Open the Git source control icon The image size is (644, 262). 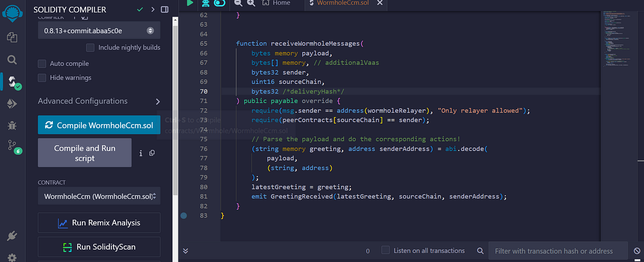pos(13,146)
